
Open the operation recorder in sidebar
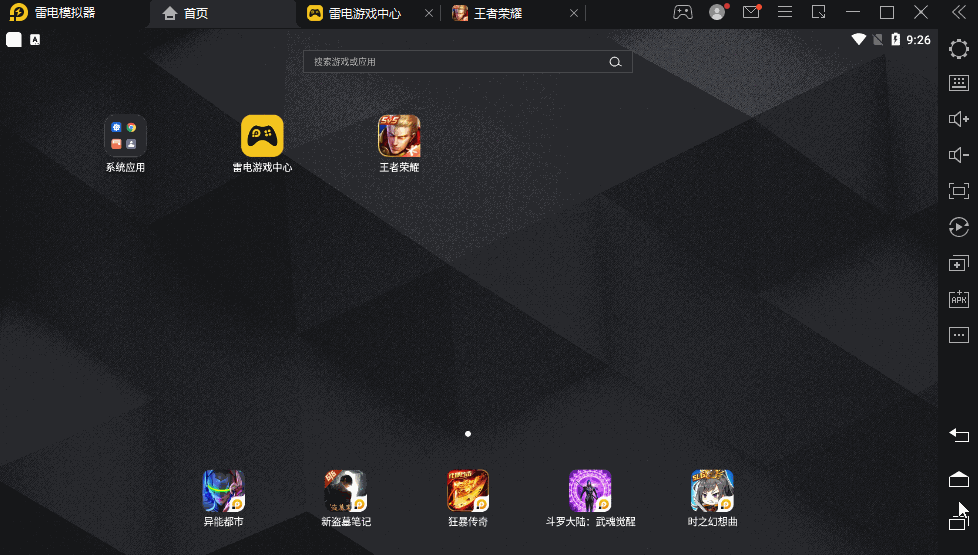959,227
